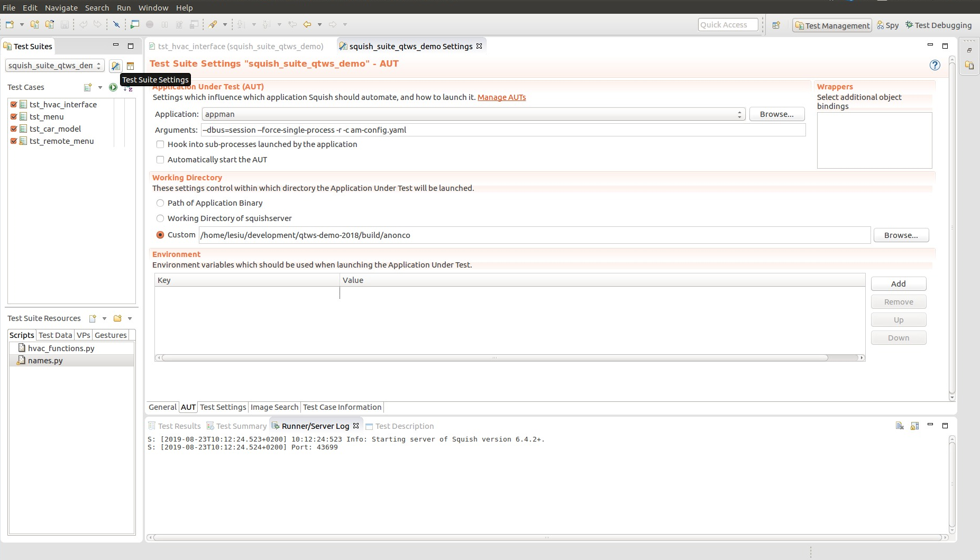Enable Hook into sub-processes checkbox
This screenshot has height=560, width=980.
[160, 144]
